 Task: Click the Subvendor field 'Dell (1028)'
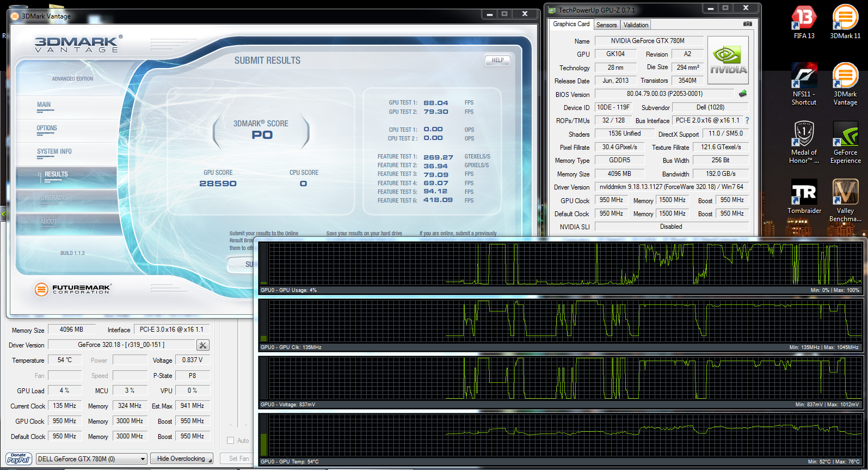[x=710, y=107]
